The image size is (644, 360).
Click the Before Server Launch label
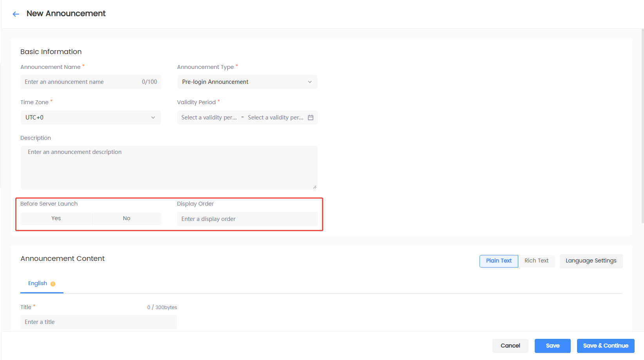point(49,204)
